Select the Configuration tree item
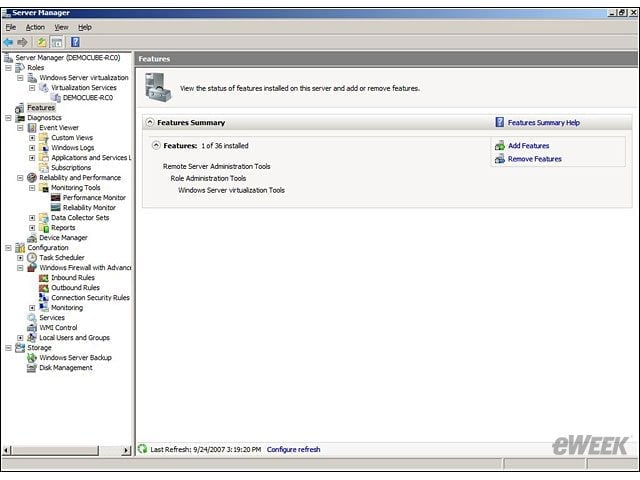This screenshot has width=640, height=480. coord(48,248)
